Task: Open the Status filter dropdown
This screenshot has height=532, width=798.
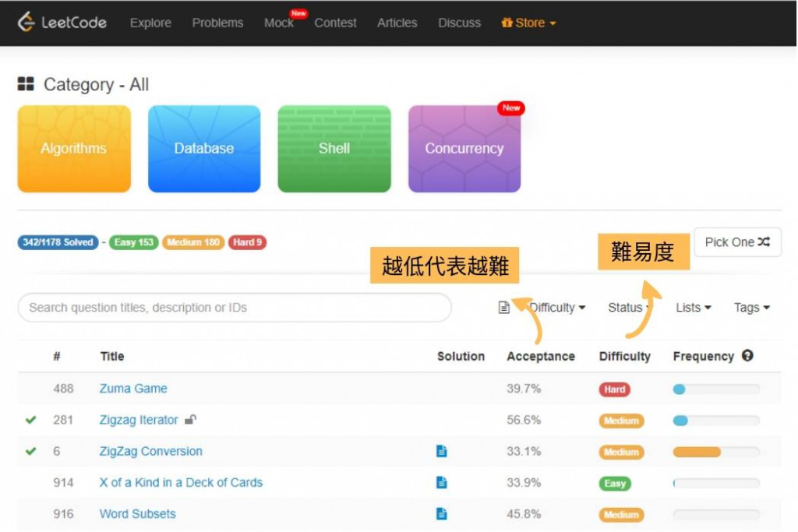Action: point(629,308)
